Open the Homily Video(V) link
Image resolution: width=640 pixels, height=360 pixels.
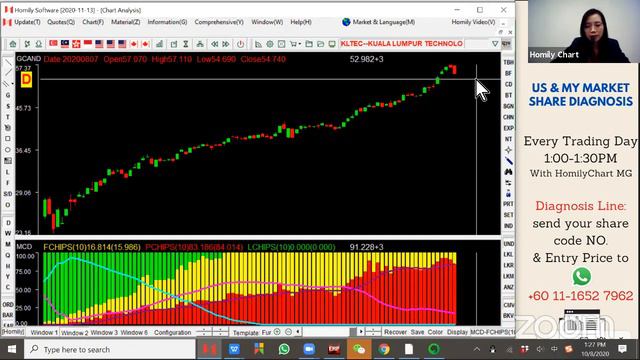[473, 22]
